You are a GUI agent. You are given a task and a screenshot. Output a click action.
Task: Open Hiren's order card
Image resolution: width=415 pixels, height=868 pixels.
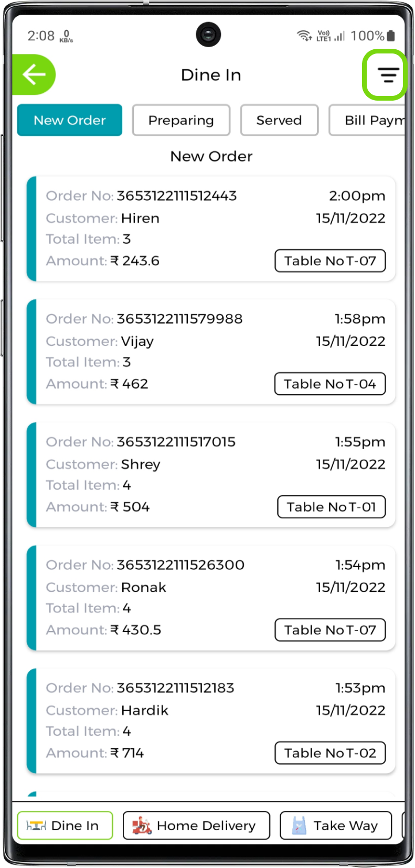tap(211, 229)
